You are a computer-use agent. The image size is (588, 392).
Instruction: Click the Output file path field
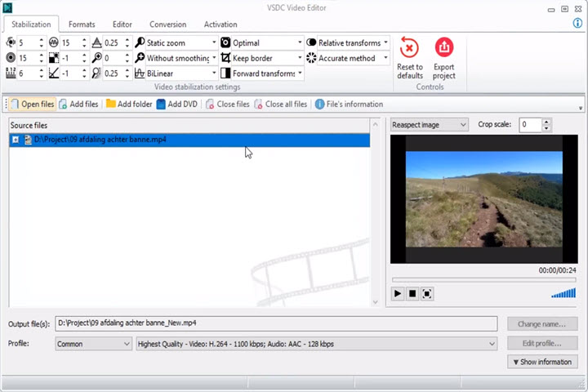coord(276,324)
